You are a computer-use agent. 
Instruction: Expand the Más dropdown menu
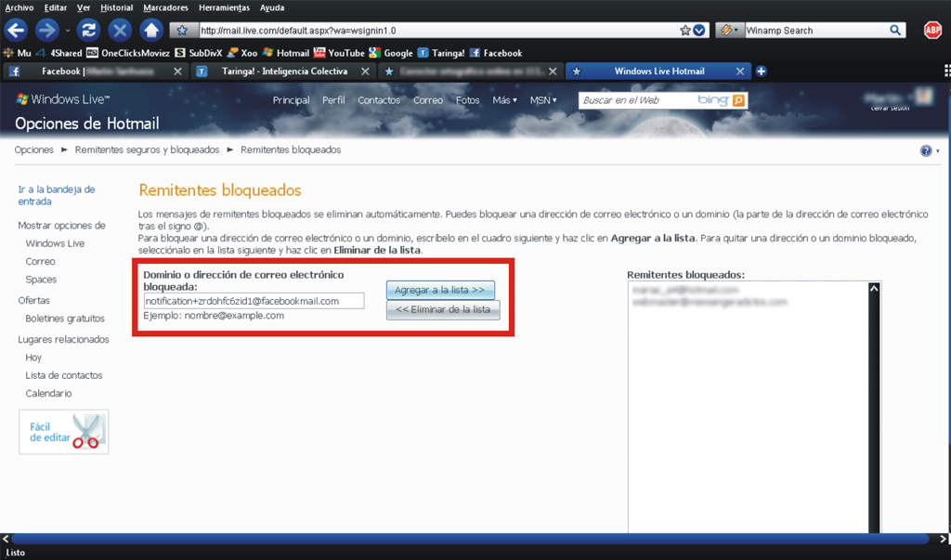tap(504, 100)
